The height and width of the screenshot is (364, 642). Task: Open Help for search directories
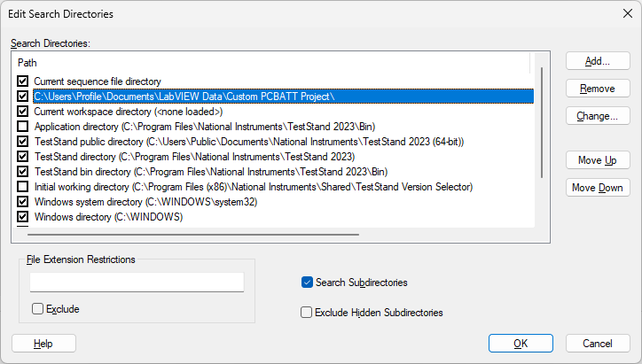pyautogui.click(x=43, y=343)
